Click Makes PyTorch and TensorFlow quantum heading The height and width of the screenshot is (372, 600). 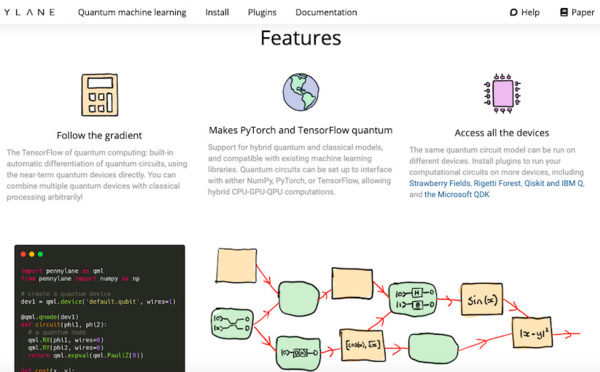click(300, 131)
